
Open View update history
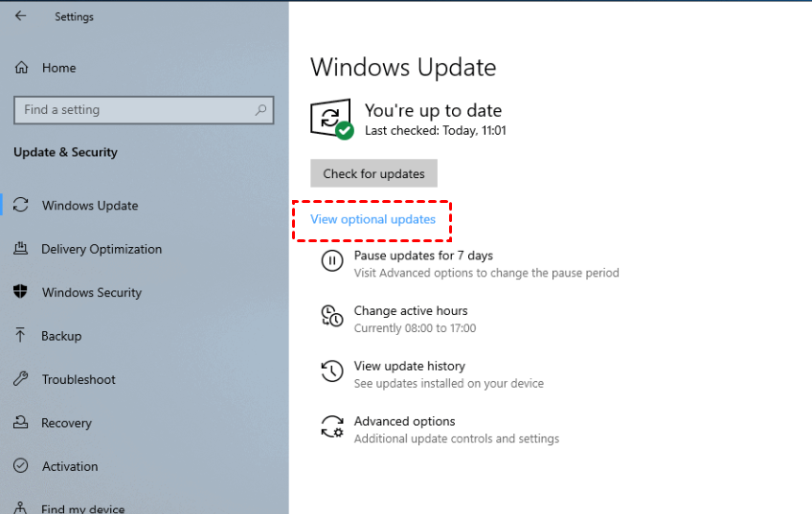(x=410, y=366)
